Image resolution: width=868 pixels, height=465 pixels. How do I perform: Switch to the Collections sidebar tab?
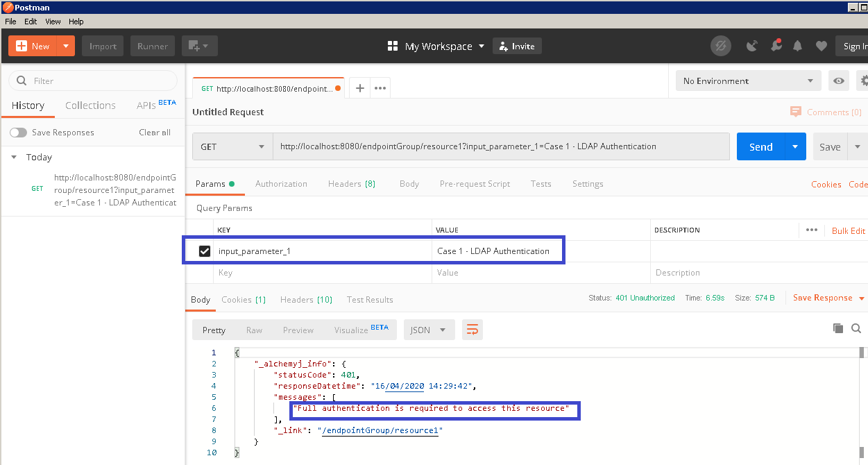coord(90,105)
